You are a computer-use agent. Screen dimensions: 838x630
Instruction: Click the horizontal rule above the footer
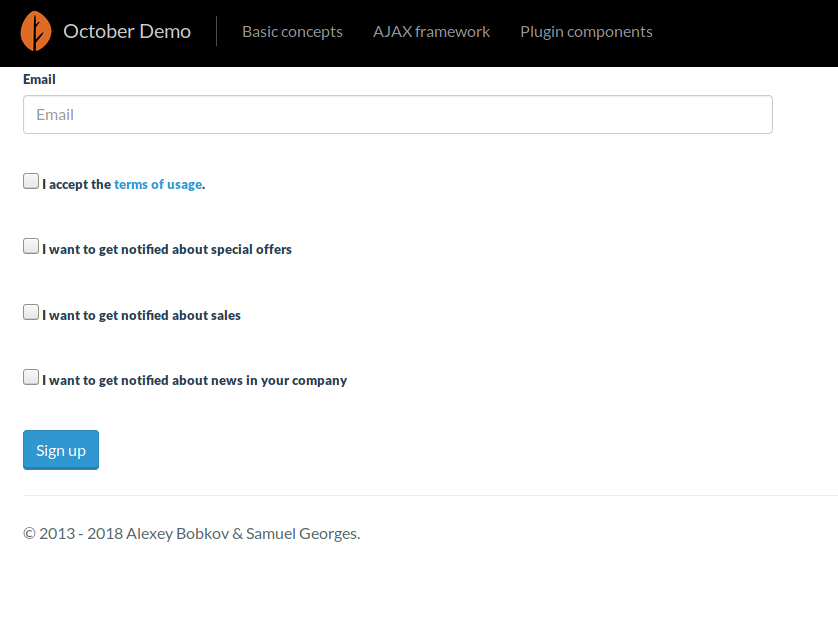tap(430, 495)
